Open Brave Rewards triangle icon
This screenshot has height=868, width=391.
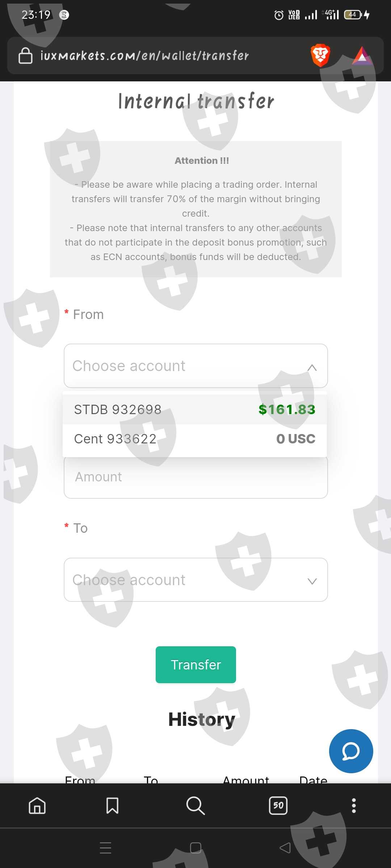[x=362, y=56]
